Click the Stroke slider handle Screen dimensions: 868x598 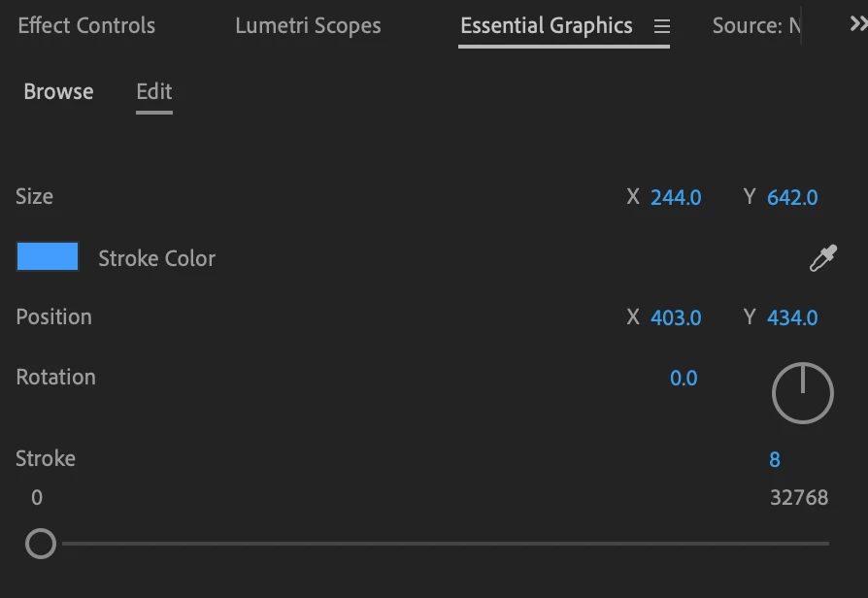click(x=41, y=544)
